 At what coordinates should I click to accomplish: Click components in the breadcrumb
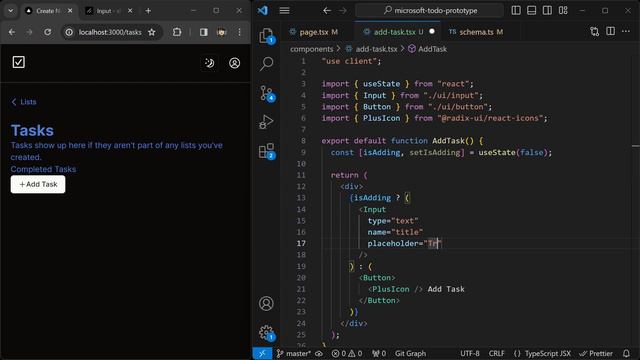(311, 49)
